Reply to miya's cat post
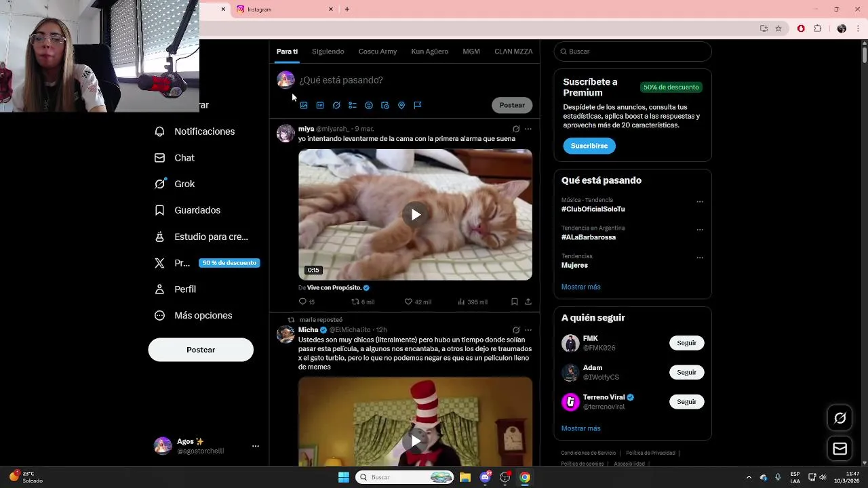 click(307, 302)
